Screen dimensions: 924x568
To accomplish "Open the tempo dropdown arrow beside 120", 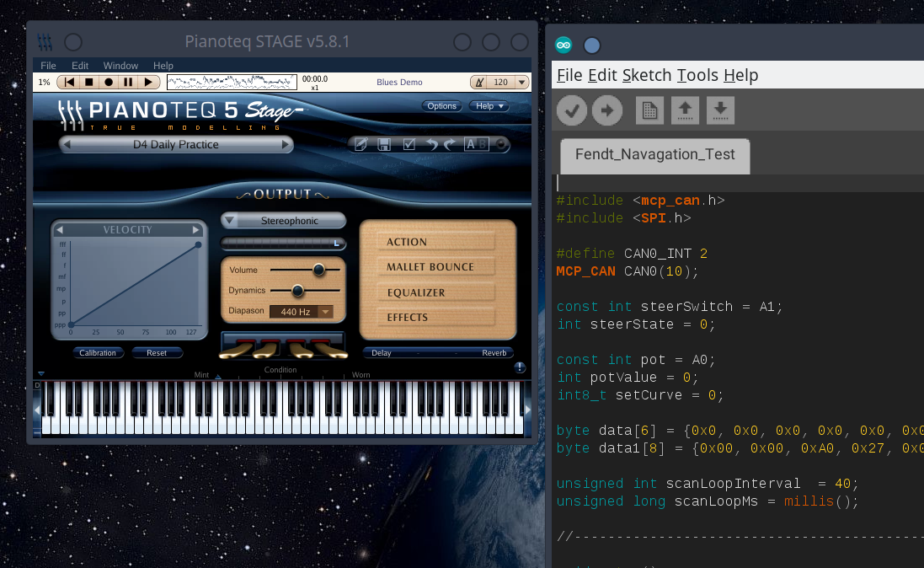I will (522, 82).
